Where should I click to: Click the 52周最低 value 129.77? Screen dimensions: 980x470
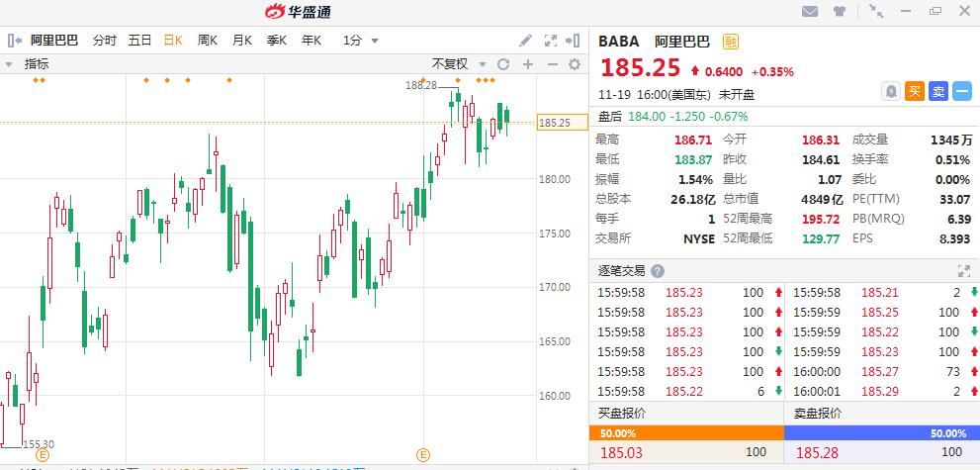(821, 238)
